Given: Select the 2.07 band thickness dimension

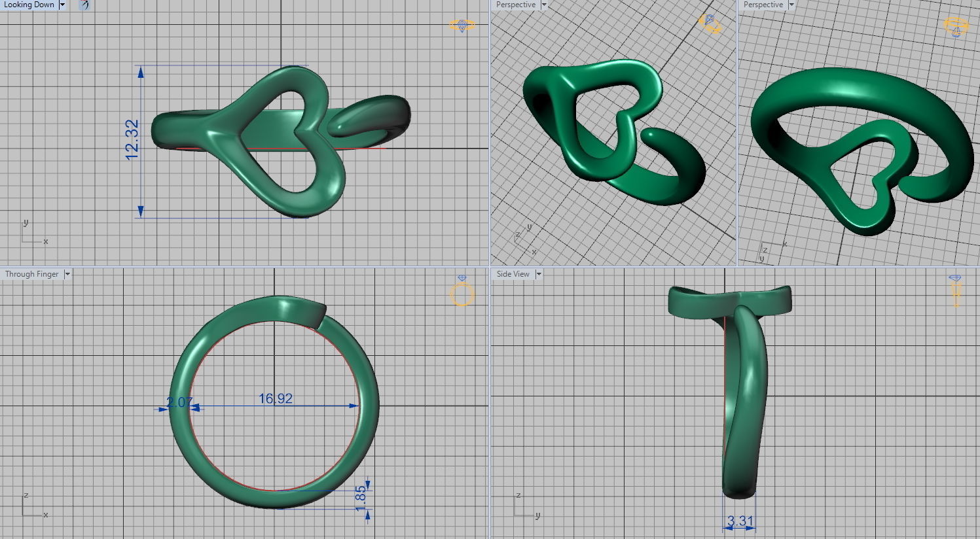Looking at the screenshot, I should coord(179,402).
